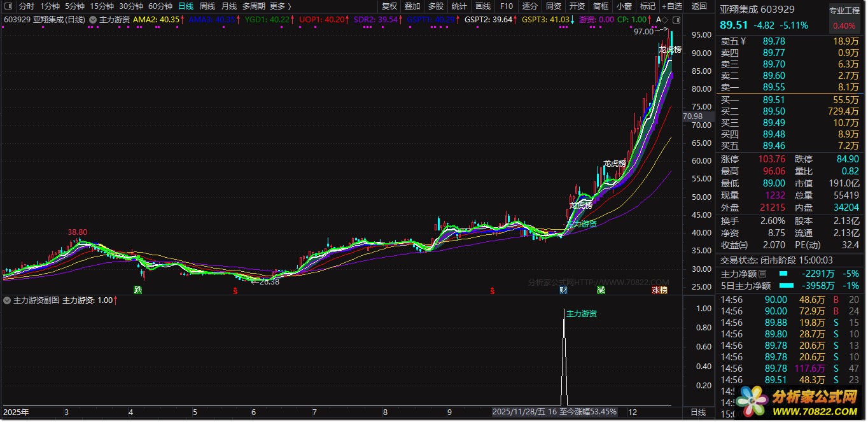Expand the 更多 timeframe options
Image resolution: width=868 pixels, height=422 pixels.
point(280,6)
